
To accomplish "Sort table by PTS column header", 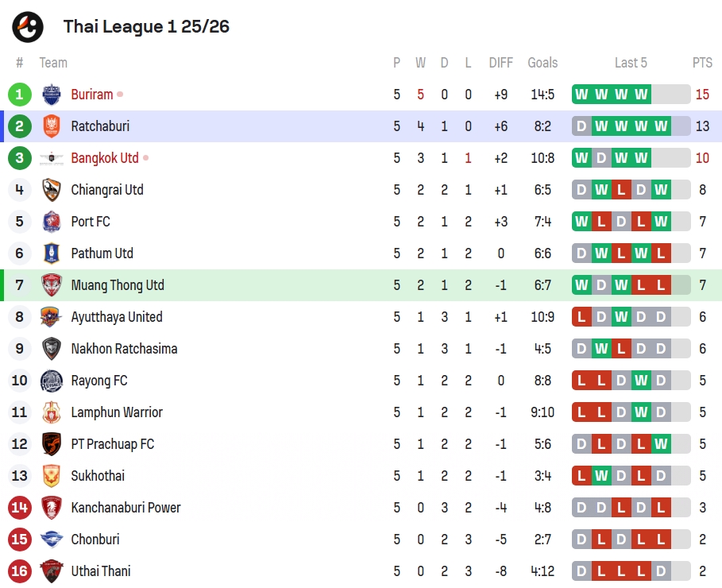I will (702, 63).
